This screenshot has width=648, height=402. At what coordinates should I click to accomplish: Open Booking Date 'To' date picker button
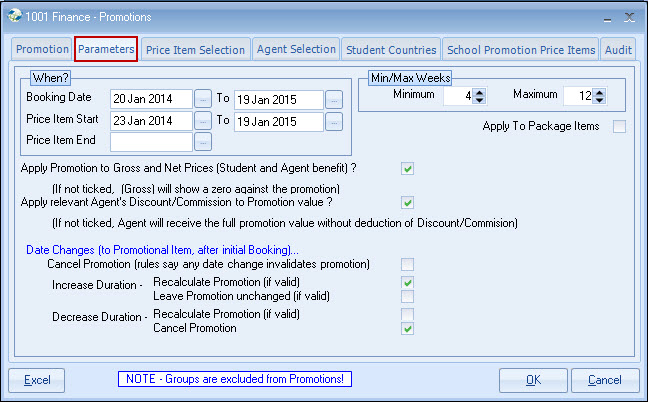[334, 99]
